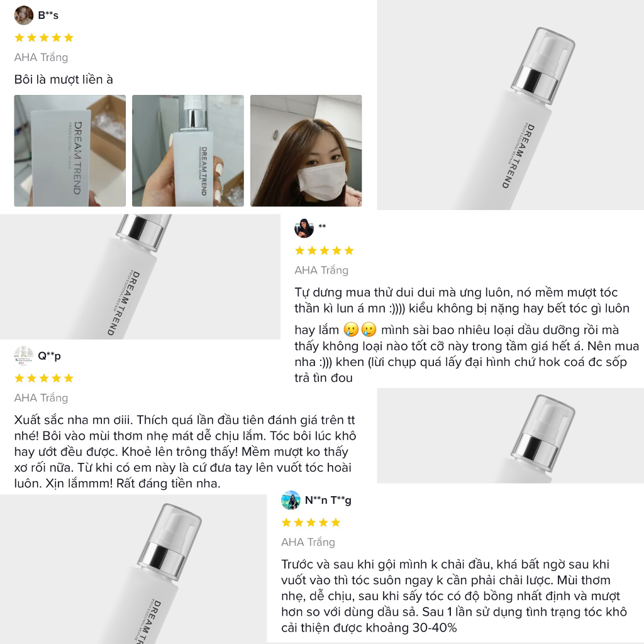
Task: View the masked woman review photo
Action: (x=306, y=151)
